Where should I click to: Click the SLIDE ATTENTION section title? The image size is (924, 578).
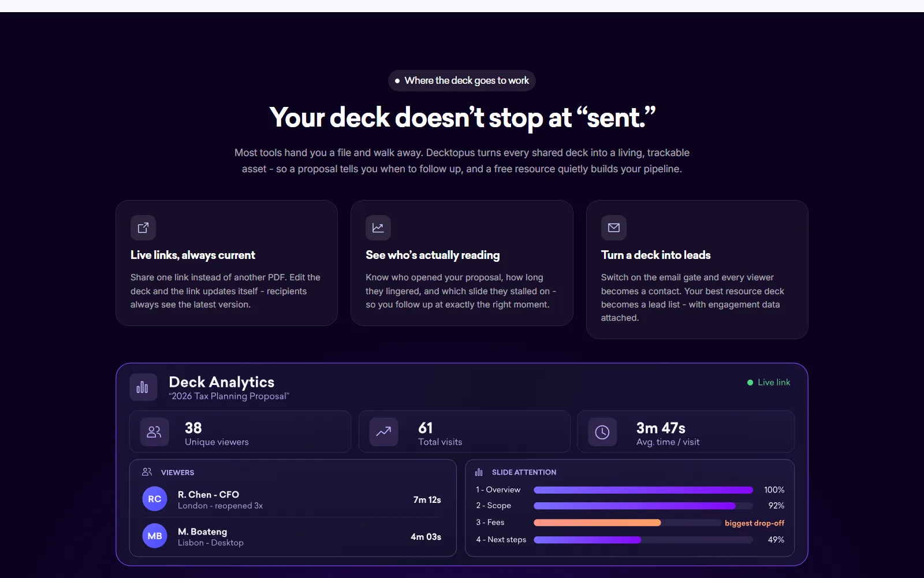[x=524, y=472]
